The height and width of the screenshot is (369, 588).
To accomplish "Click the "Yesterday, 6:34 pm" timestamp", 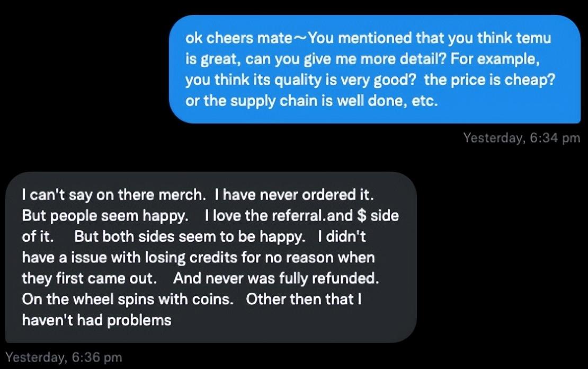I will pos(521,138).
